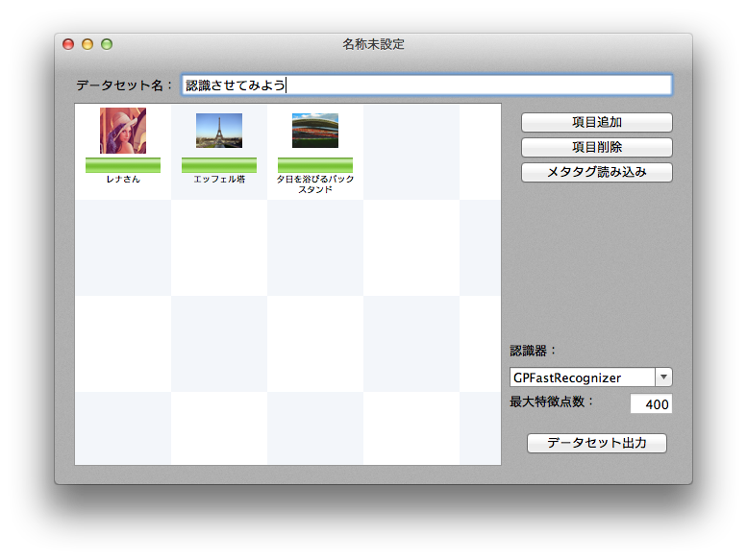The image size is (747, 560).
Task: Select the Eiffel Tower image thumbnail
Action: coord(219,131)
